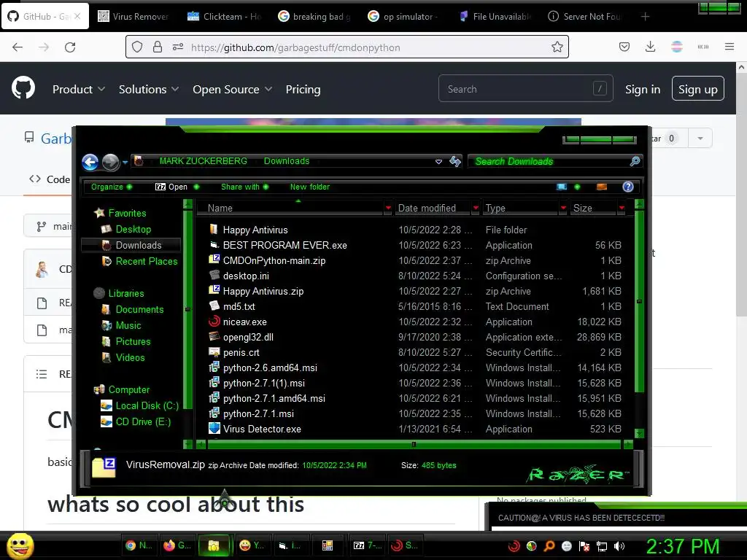Expand the GitHub Solutions menu
Image resolution: width=747 pixels, height=560 pixels.
point(149,89)
